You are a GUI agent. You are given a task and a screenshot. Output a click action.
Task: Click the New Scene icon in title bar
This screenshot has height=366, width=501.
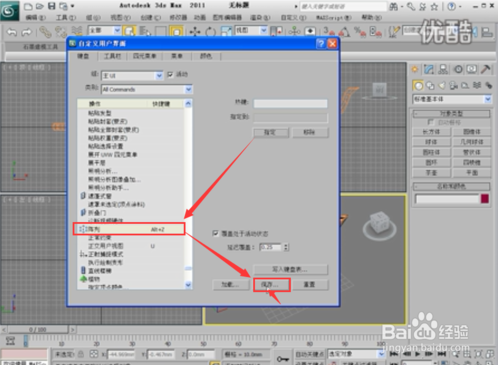29,6
